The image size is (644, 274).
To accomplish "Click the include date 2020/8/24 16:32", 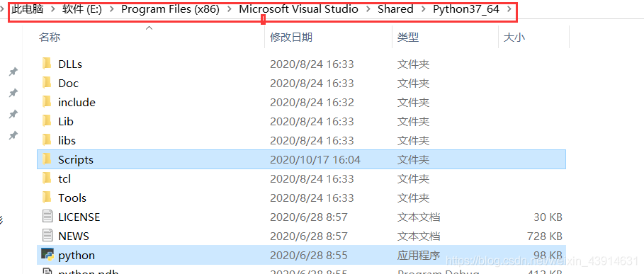I will point(312,102).
